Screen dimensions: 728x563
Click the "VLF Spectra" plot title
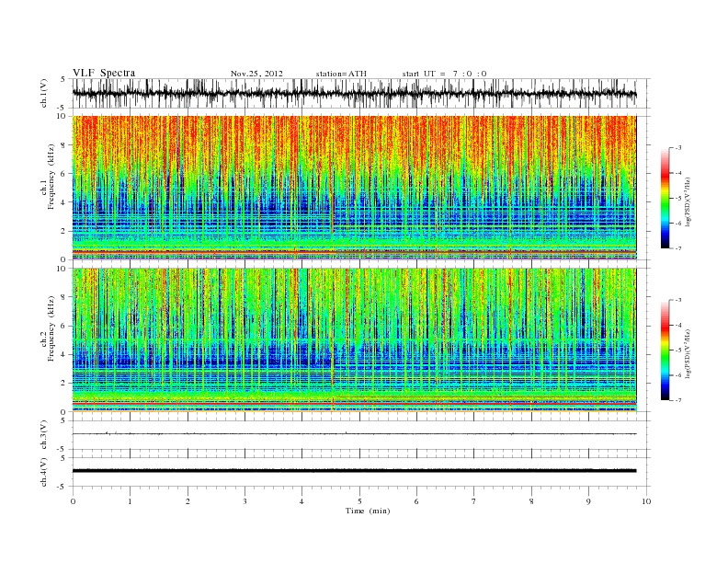[104, 73]
